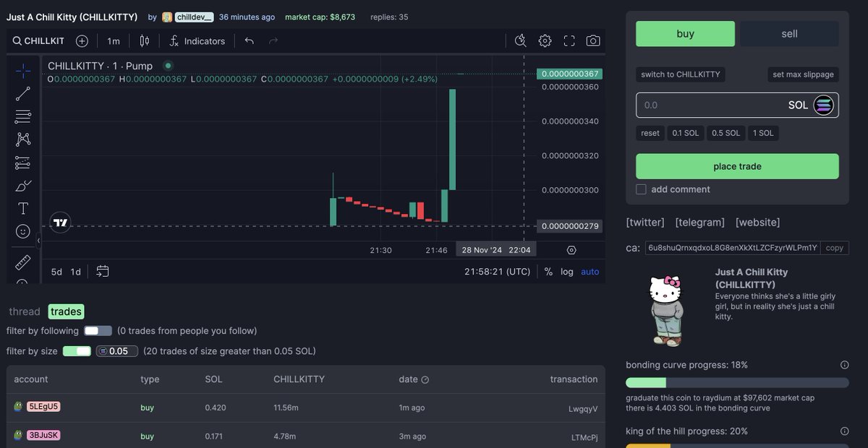This screenshot has height=448, width=868.
Task: Toggle log scale on chart
Action: click(566, 272)
